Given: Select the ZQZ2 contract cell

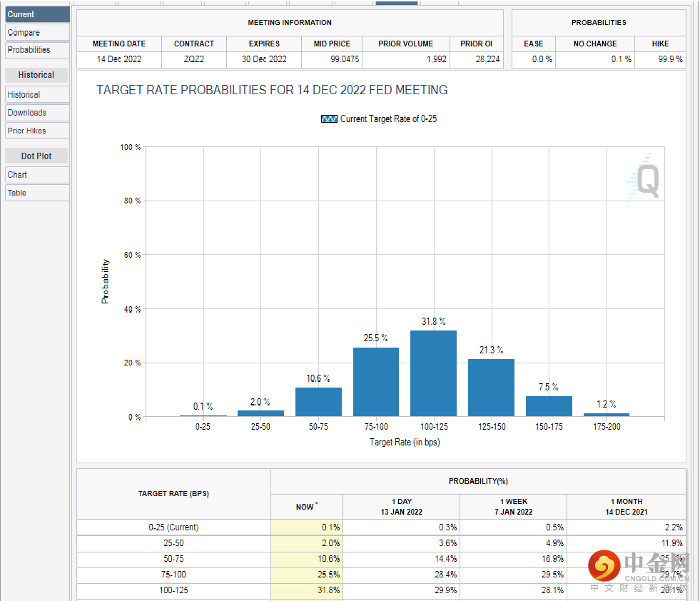Looking at the screenshot, I should 193,59.
